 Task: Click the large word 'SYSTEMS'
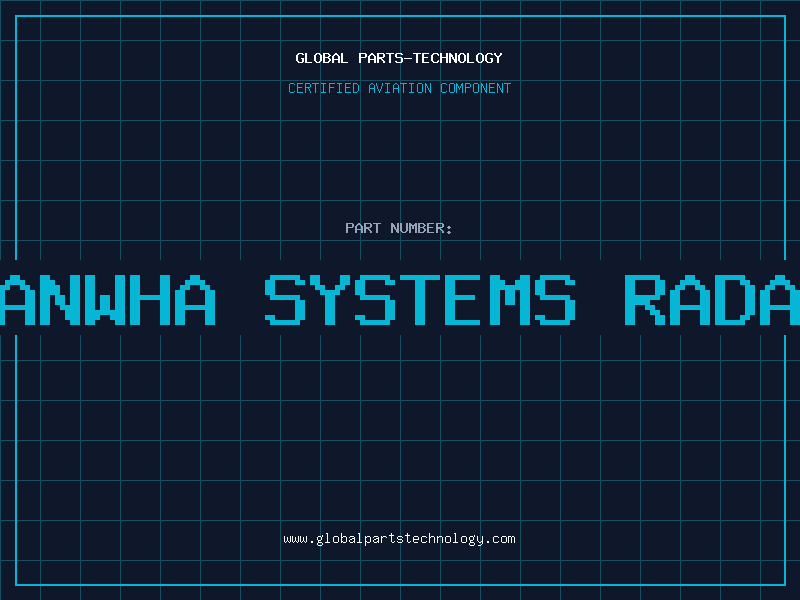(420, 299)
